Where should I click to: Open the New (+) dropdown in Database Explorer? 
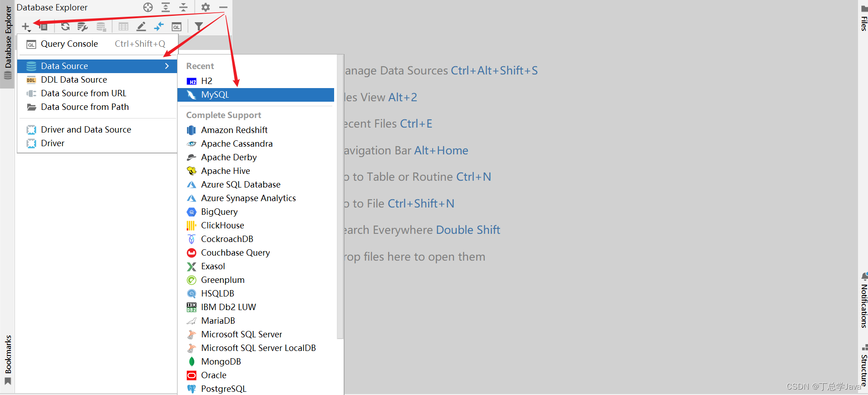pos(26,27)
